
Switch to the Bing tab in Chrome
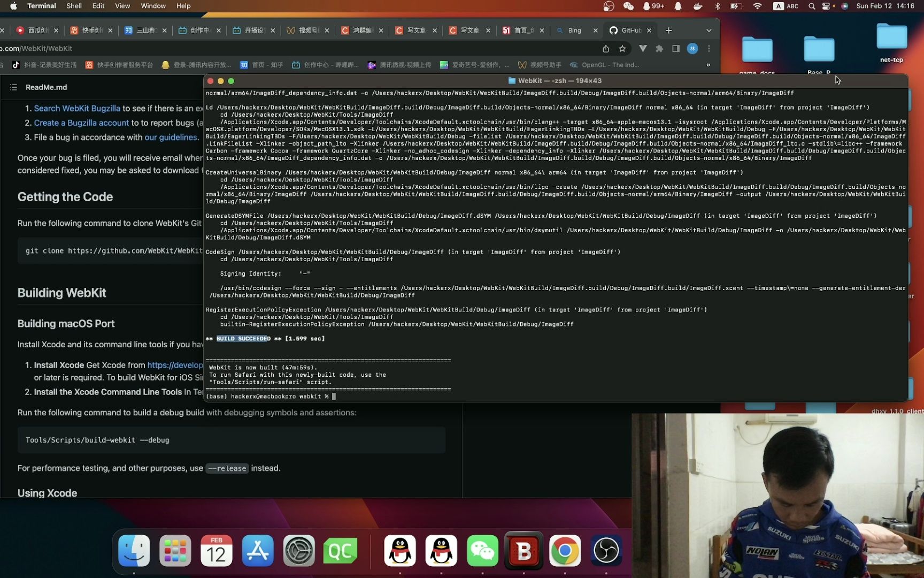[x=576, y=31]
